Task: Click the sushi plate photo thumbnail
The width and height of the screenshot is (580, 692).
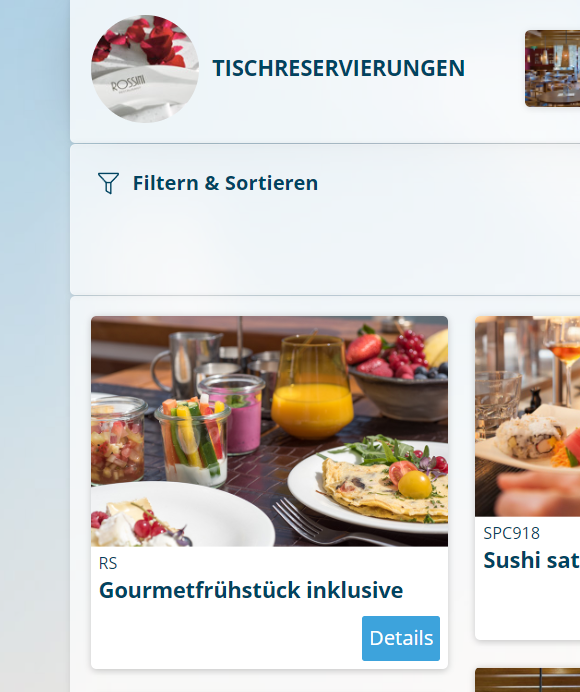Action: pyautogui.click(x=527, y=416)
